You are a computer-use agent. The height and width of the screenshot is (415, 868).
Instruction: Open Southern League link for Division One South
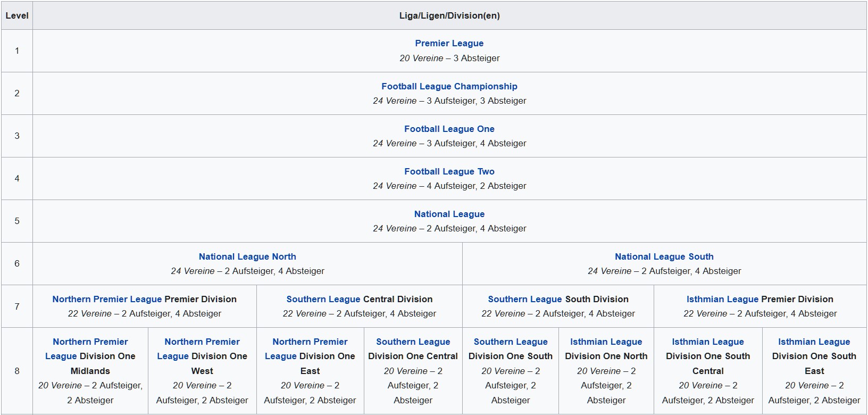point(510,342)
